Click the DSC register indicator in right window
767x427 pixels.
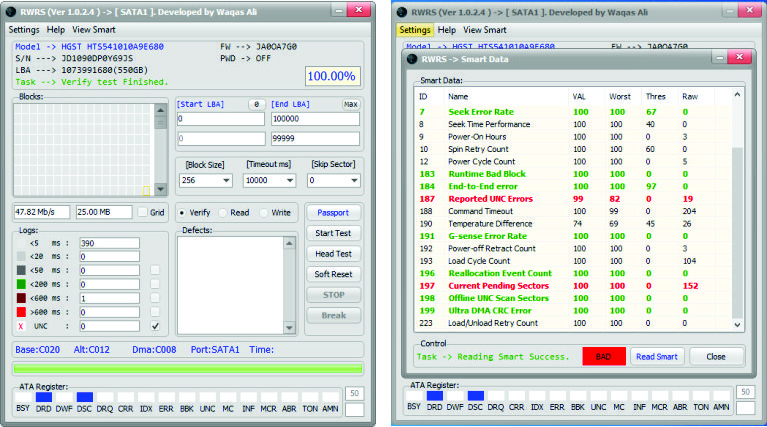[476, 395]
